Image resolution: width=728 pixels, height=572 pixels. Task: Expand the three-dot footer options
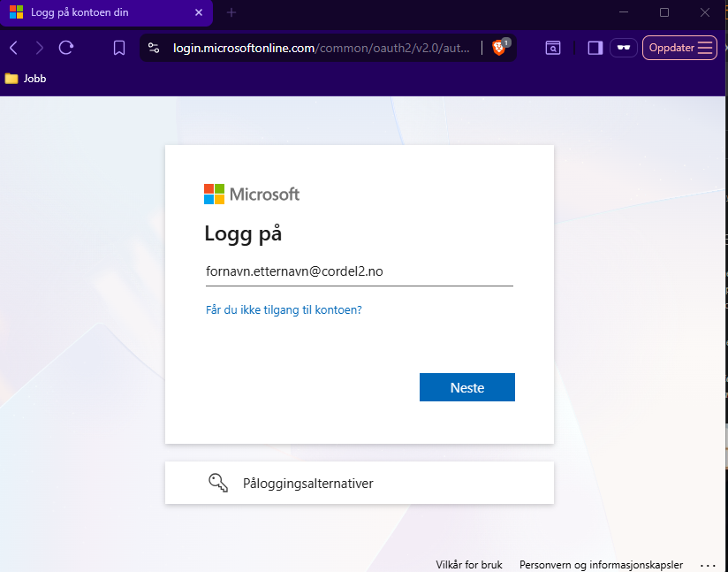pyautogui.click(x=708, y=564)
